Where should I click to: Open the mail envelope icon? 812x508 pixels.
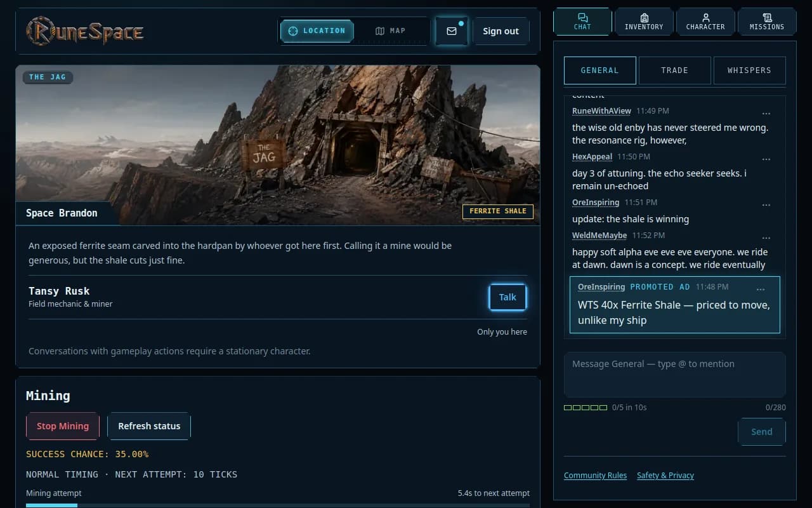tap(452, 31)
